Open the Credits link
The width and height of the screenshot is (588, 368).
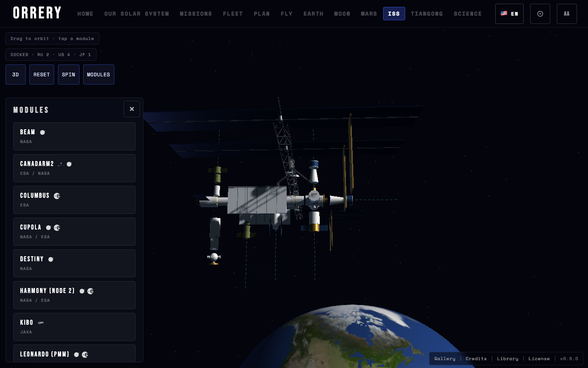pyautogui.click(x=476, y=359)
